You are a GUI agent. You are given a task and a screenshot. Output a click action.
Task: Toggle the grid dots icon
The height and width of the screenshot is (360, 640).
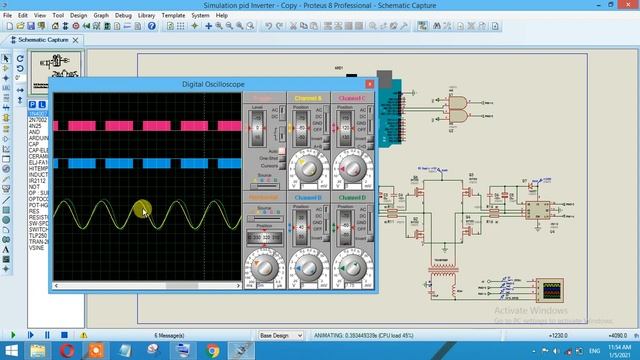[x=180, y=26]
